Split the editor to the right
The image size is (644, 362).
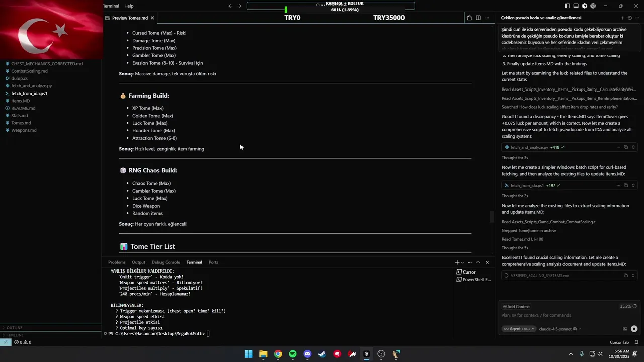(478, 18)
